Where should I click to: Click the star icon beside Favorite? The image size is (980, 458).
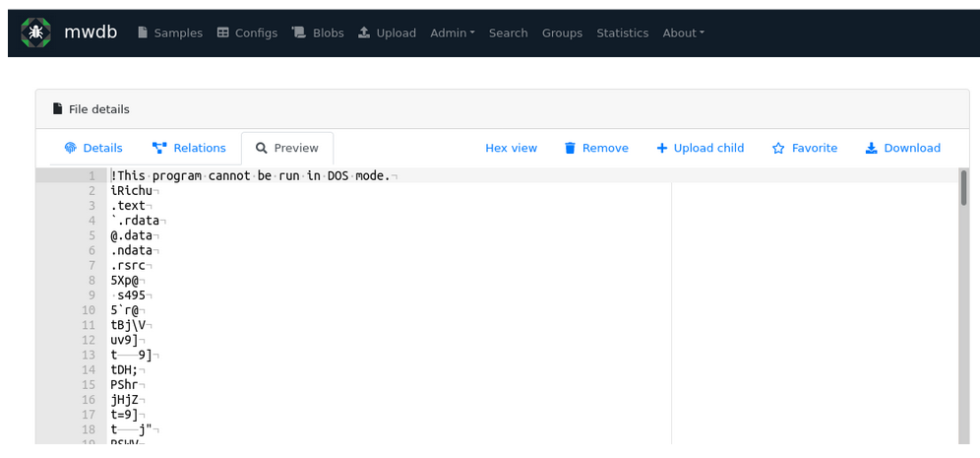778,149
